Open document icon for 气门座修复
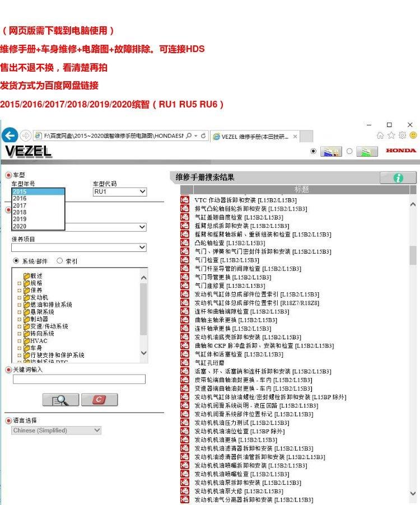This screenshot has height=505, width=420. (185, 286)
